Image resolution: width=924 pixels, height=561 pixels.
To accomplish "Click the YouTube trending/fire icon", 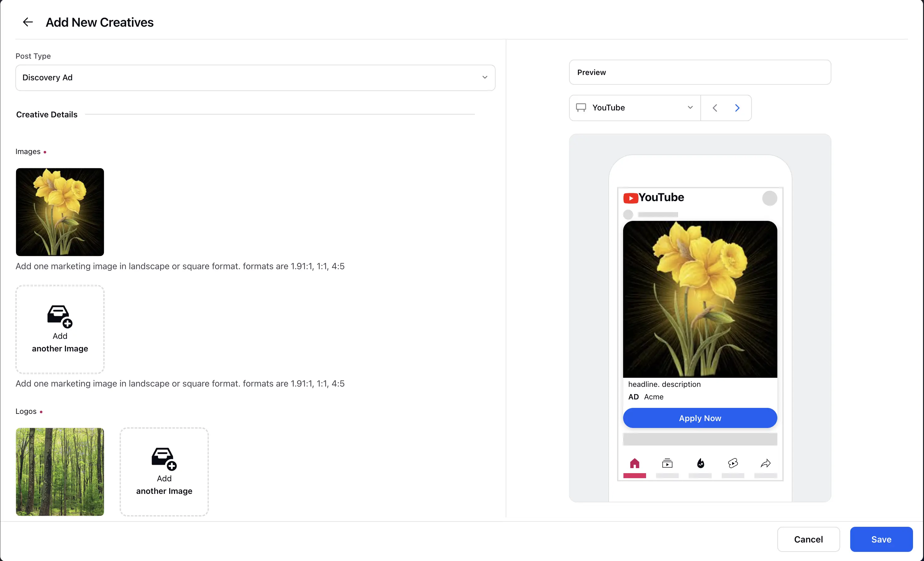I will pyautogui.click(x=700, y=463).
